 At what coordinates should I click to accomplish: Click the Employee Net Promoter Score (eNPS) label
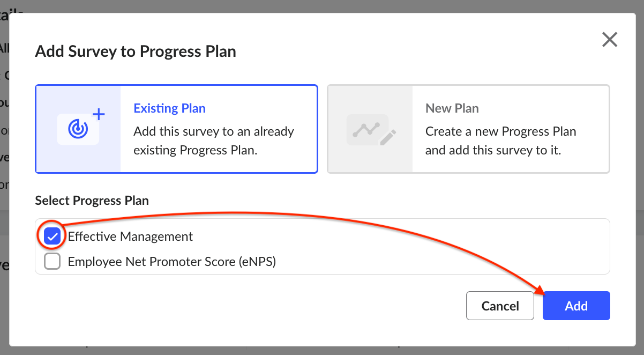click(172, 262)
